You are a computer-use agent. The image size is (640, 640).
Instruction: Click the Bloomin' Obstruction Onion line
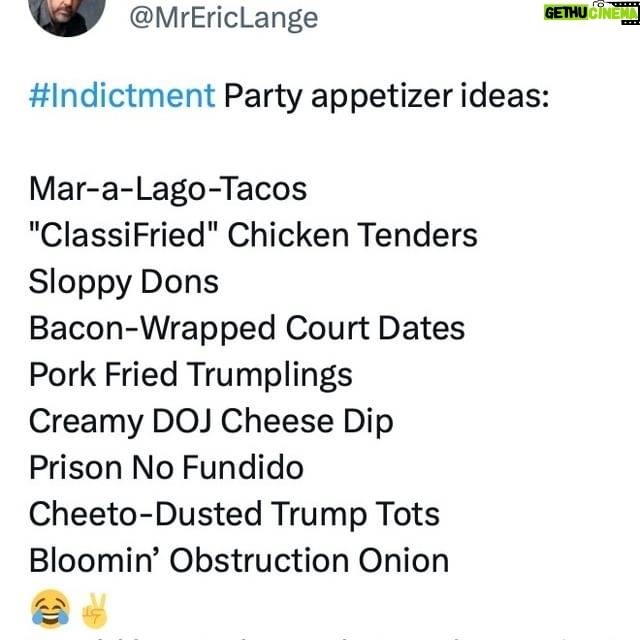[x=239, y=560]
